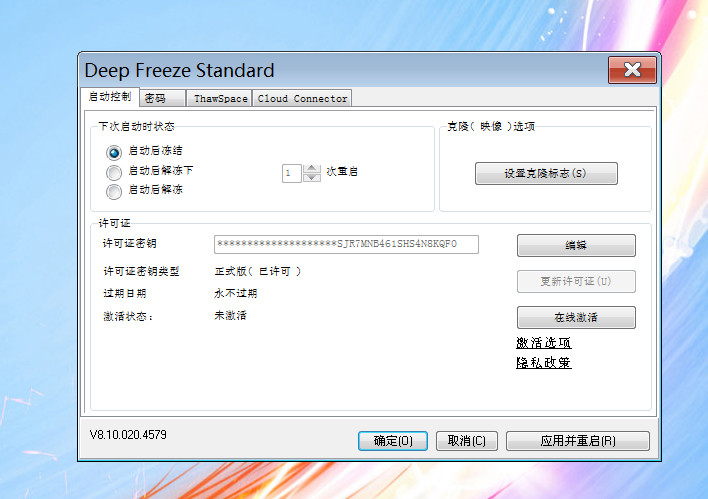The width and height of the screenshot is (708, 499).
Task: Decrease restart count with down arrow
Action: pyautogui.click(x=312, y=178)
